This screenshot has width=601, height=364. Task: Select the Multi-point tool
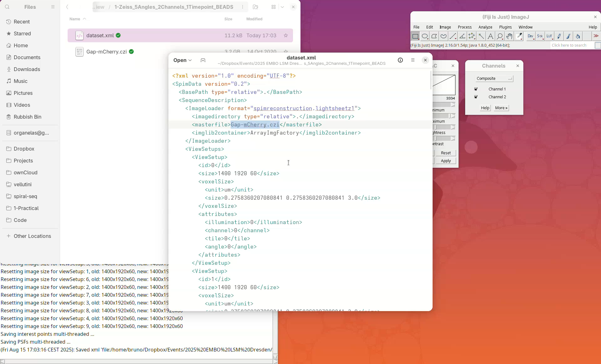click(472, 36)
